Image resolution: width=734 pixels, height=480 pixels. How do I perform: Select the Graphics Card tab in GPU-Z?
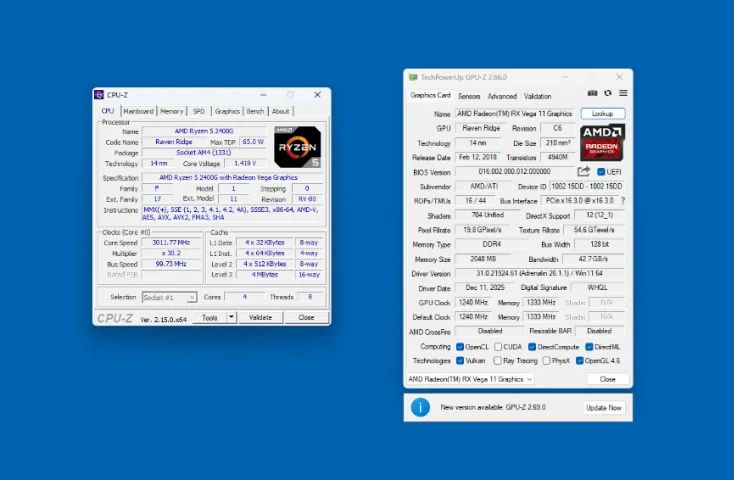[430, 95]
